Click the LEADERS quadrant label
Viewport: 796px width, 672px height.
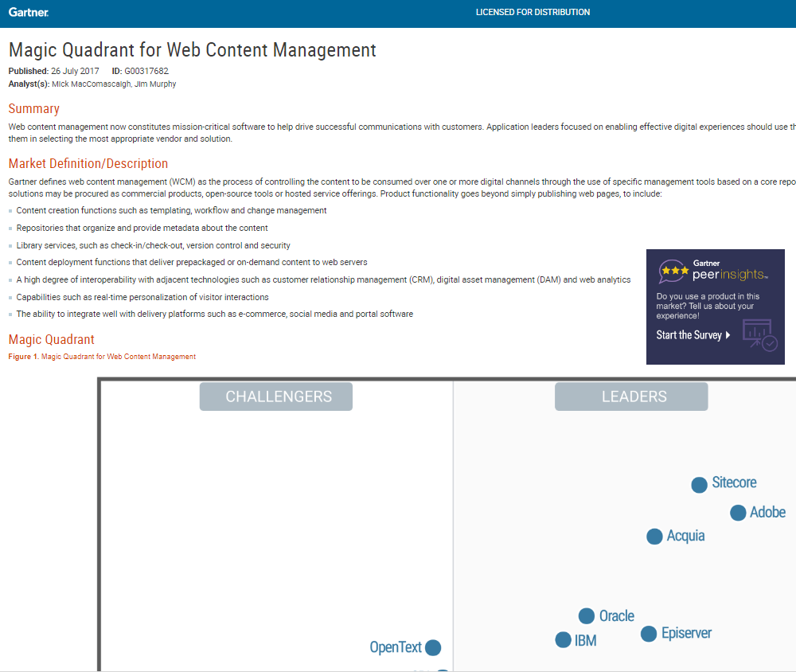pyautogui.click(x=631, y=397)
